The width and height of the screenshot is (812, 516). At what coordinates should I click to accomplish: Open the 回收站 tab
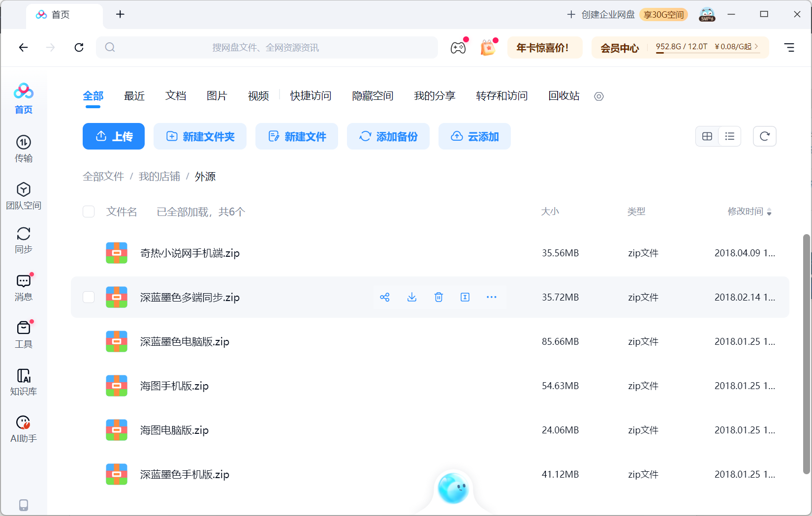click(564, 96)
